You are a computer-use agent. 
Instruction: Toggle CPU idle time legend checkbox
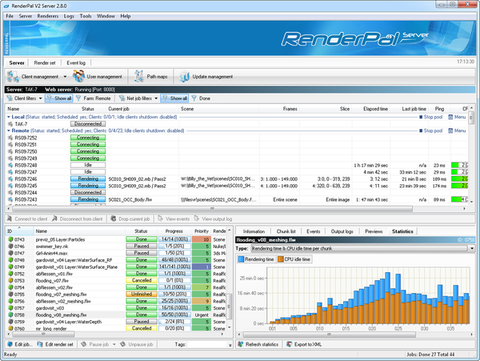pos(281,259)
